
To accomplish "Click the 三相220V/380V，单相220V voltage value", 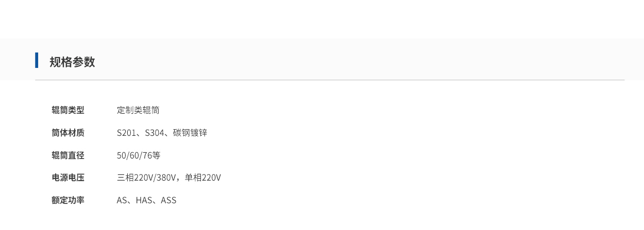I will tap(169, 178).
